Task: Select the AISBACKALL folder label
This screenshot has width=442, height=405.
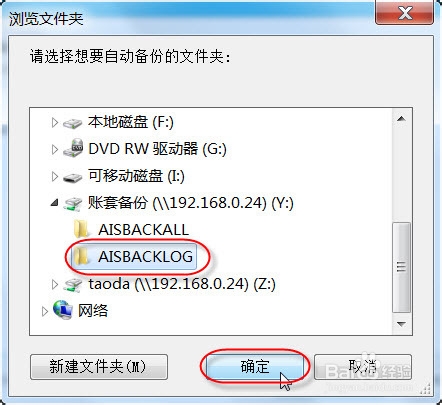Action: 144,230
